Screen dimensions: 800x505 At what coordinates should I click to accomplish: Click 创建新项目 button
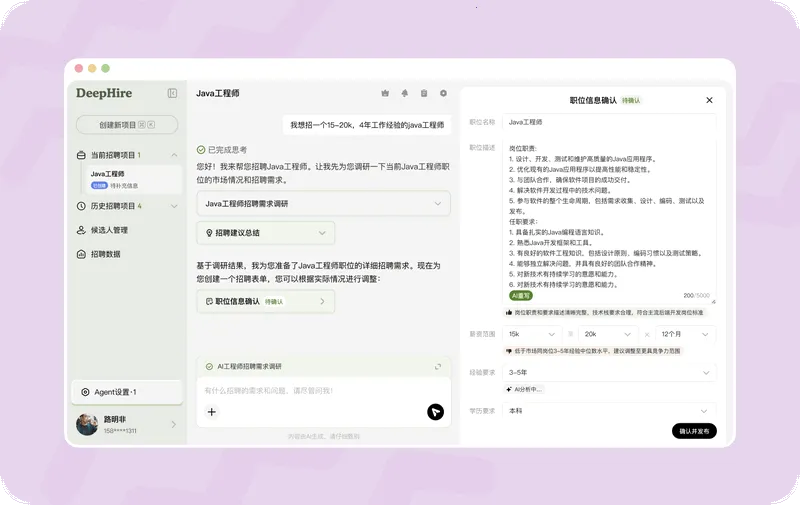coord(127,124)
